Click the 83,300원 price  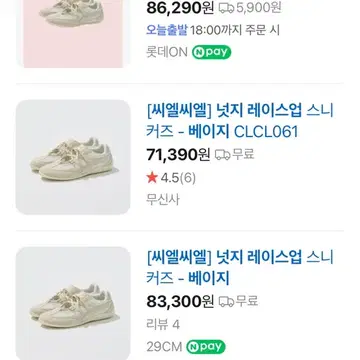coord(180,301)
